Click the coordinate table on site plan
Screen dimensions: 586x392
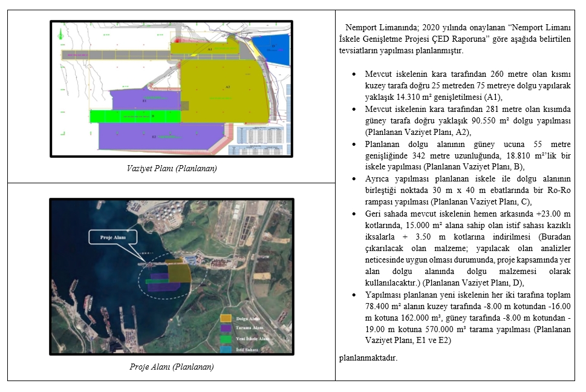pos(260,136)
